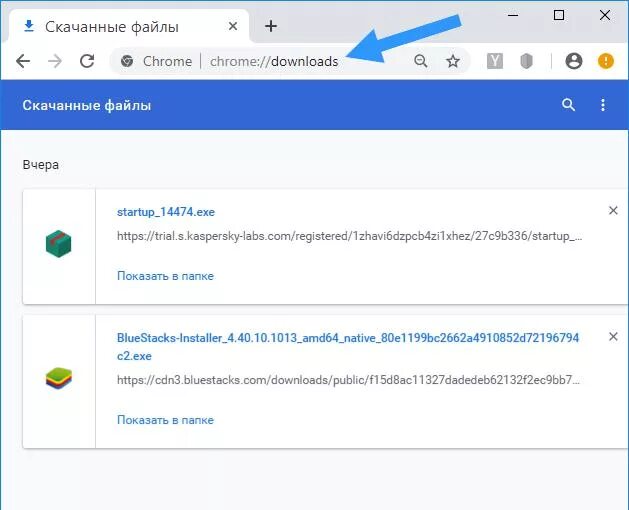Minimize the Chrome window
This screenshot has width=629, height=510.
pos(513,15)
